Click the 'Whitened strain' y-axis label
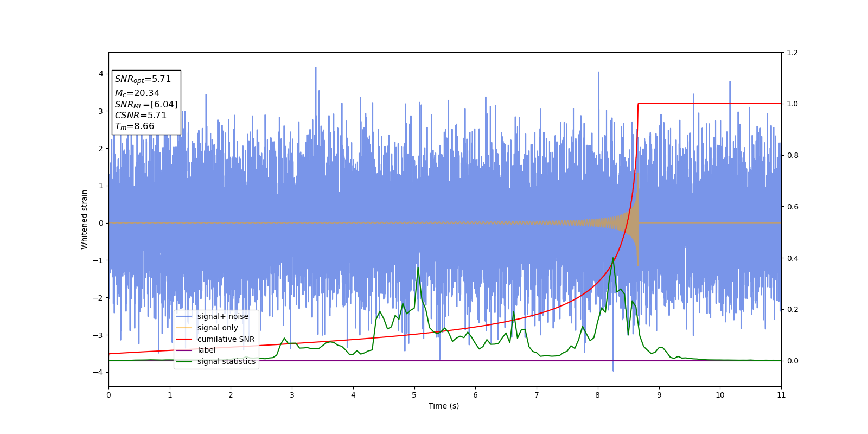 85,219
